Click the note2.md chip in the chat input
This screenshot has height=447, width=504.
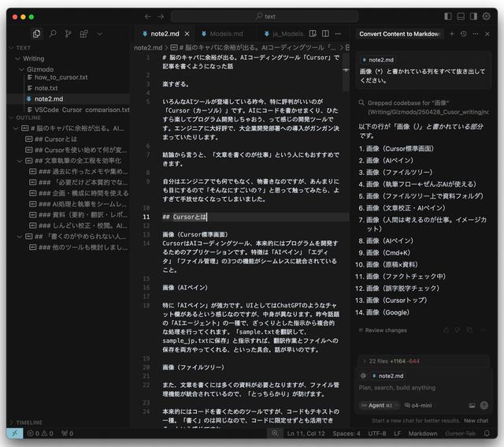(387, 375)
